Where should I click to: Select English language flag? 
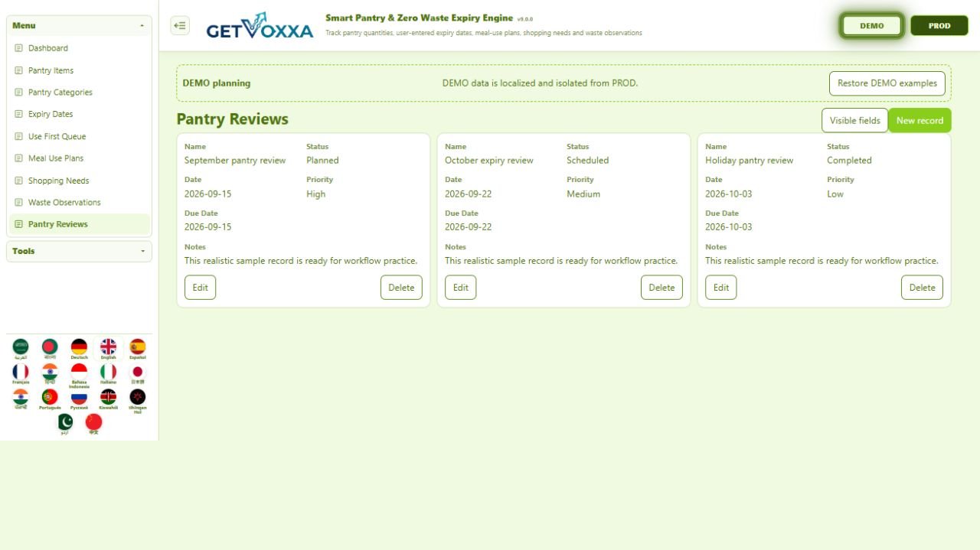click(x=108, y=347)
